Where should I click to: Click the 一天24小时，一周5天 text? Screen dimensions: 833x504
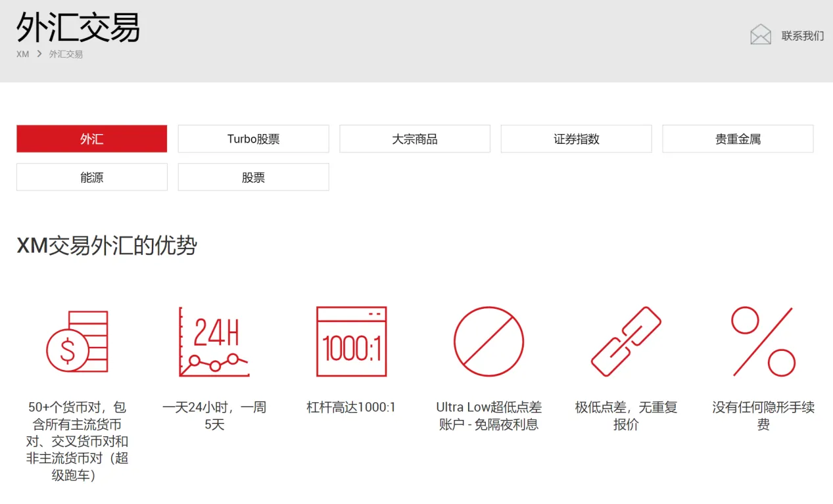[x=214, y=416]
